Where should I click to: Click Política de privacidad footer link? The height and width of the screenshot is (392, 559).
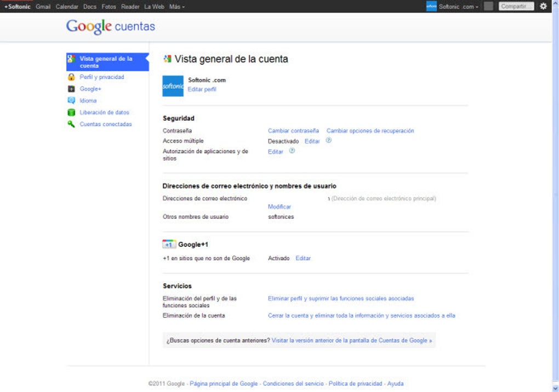coord(356,383)
